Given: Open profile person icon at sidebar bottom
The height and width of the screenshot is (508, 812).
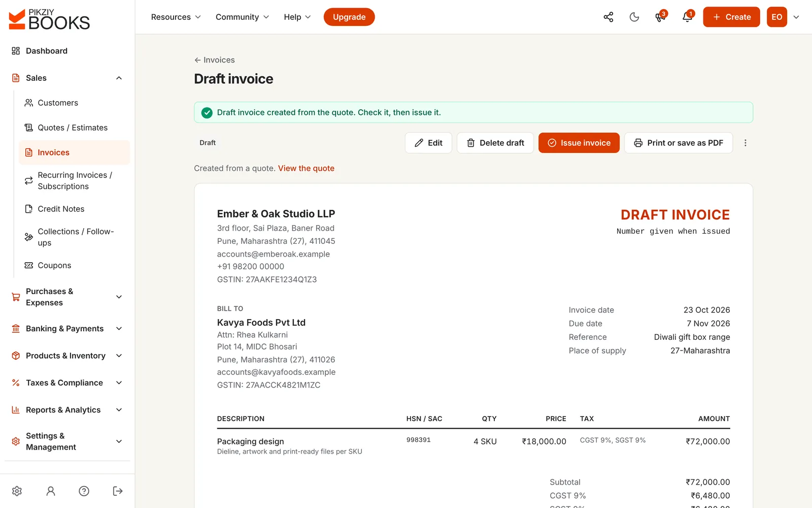Looking at the screenshot, I should tap(51, 491).
